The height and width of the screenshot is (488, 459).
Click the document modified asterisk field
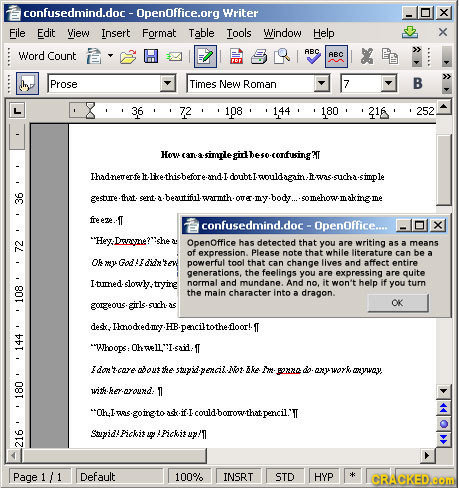(353, 476)
